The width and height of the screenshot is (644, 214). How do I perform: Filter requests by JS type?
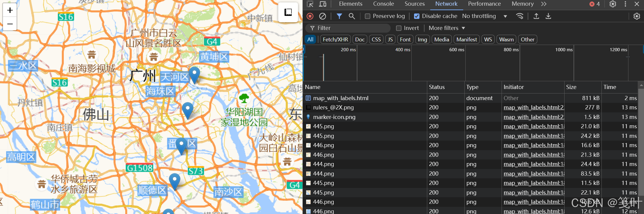pyautogui.click(x=390, y=40)
